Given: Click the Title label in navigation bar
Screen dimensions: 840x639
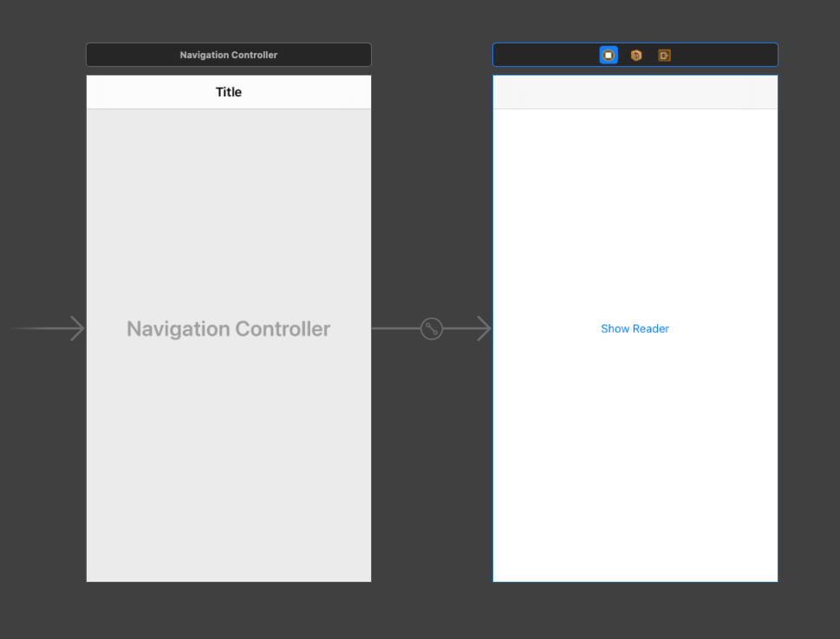Looking at the screenshot, I should (229, 92).
